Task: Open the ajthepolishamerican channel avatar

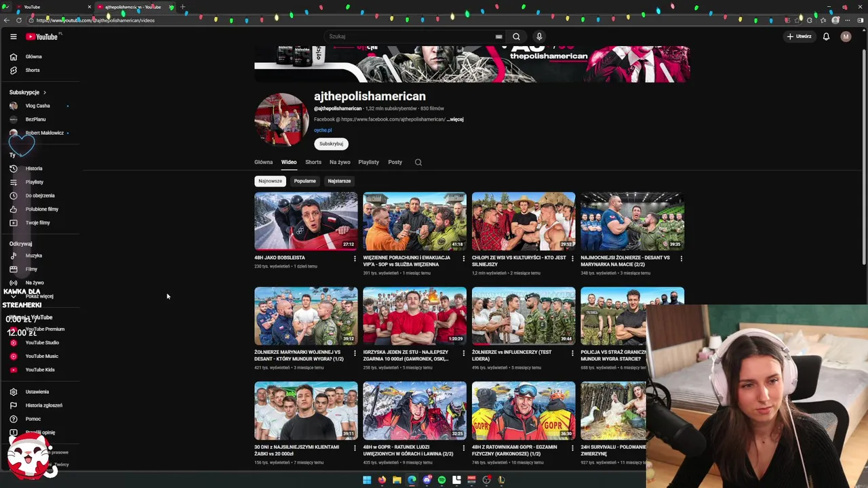Action: pyautogui.click(x=281, y=120)
